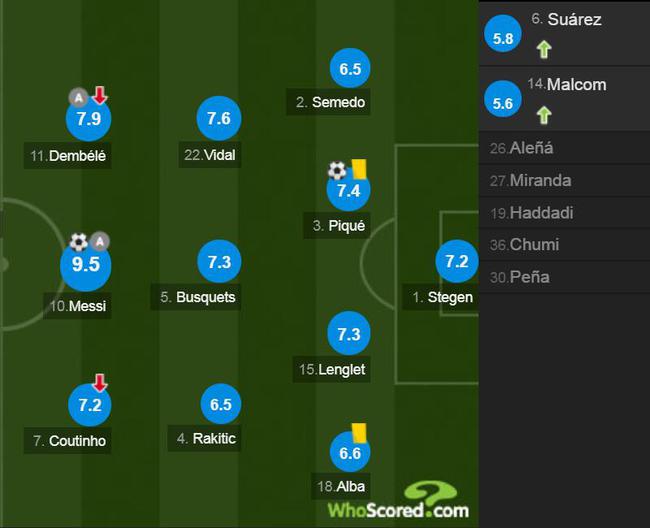Image resolution: width=650 pixels, height=528 pixels.
Task: Click Messi's 9.5 rating circle
Action: pos(86,264)
